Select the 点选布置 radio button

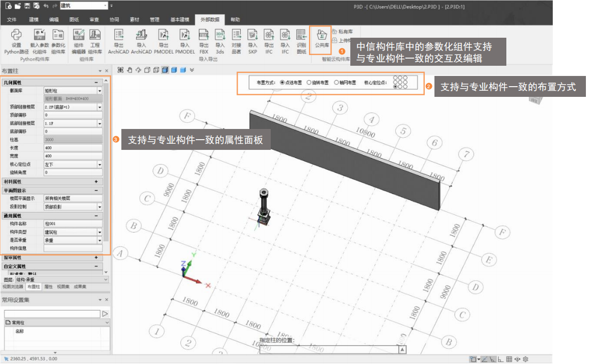(x=282, y=82)
